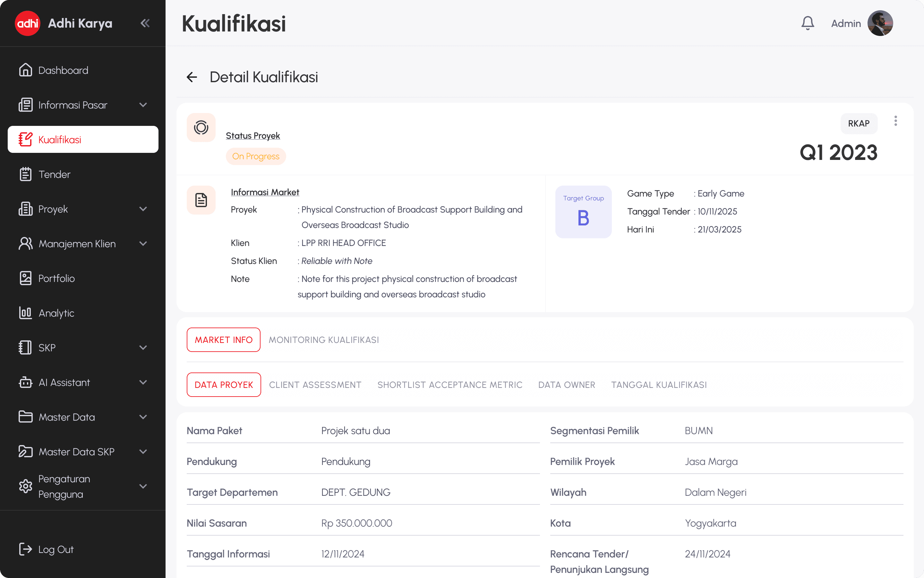Expand the Informasi Pasar menu chevron

tap(143, 105)
